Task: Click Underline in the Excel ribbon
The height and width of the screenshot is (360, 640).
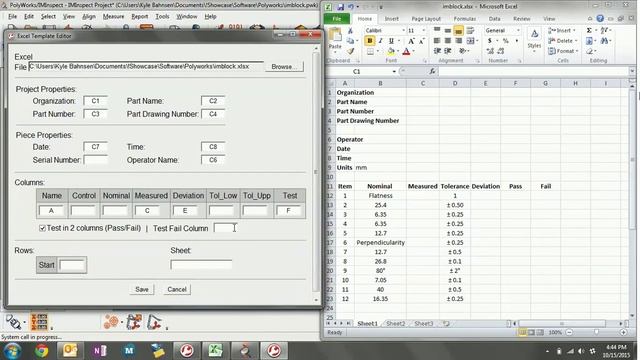Action: [391, 41]
